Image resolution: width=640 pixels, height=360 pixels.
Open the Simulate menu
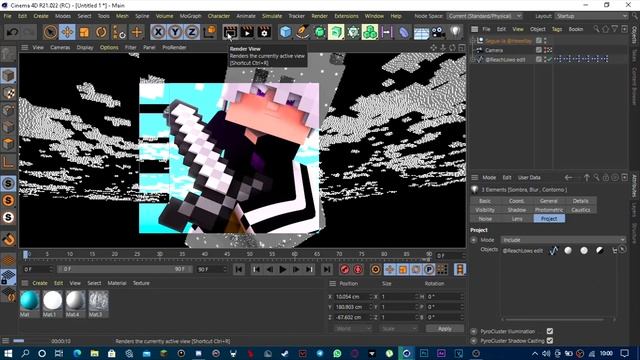point(272,16)
